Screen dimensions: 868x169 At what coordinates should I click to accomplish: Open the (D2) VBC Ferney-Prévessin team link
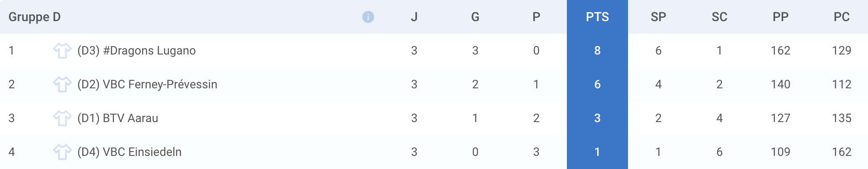point(147,84)
